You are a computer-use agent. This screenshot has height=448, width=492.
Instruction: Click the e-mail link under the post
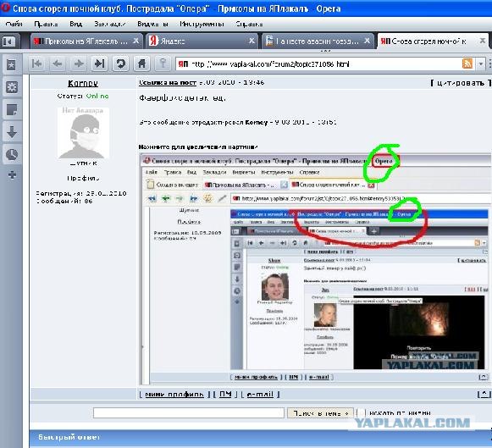pos(260,395)
